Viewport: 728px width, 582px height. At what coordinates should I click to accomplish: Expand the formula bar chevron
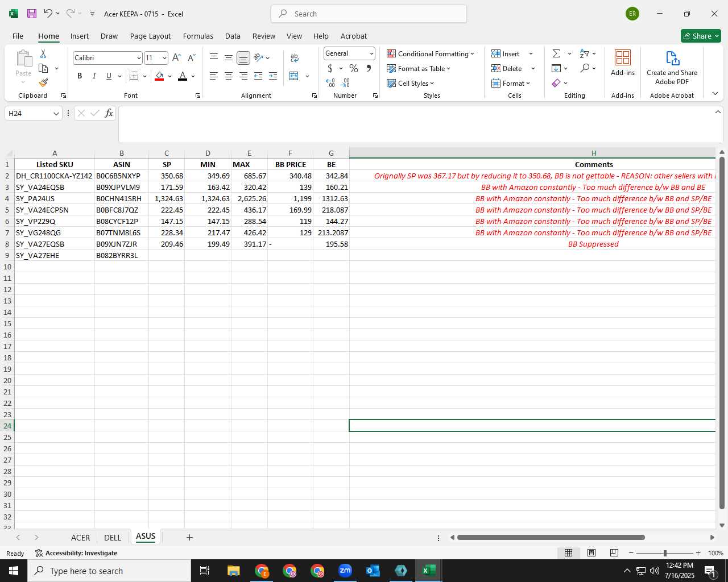718,112
